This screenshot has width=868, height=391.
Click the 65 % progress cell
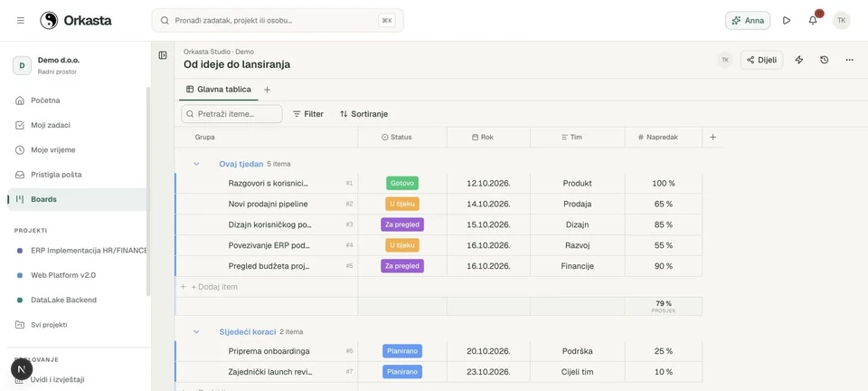coord(663,204)
